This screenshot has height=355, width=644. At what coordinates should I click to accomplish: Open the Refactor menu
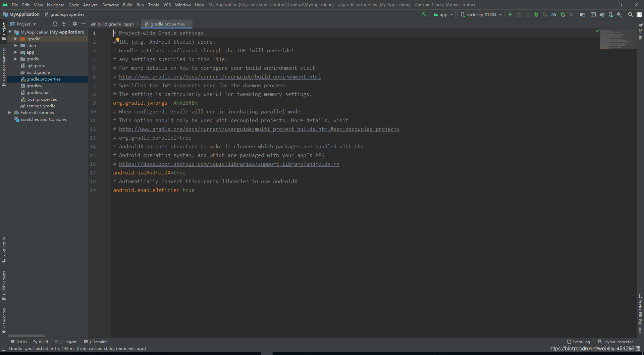pos(110,5)
